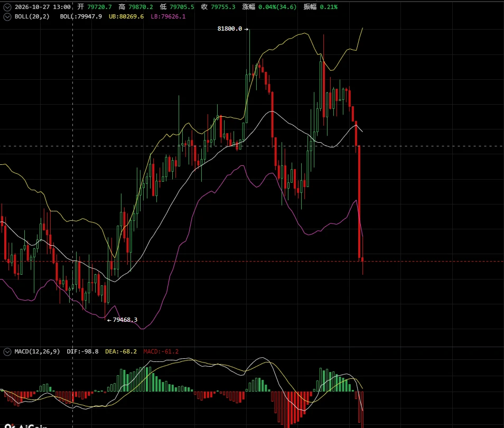Click the open price 79720.7
This screenshot has width=504, height=428.
99,7
